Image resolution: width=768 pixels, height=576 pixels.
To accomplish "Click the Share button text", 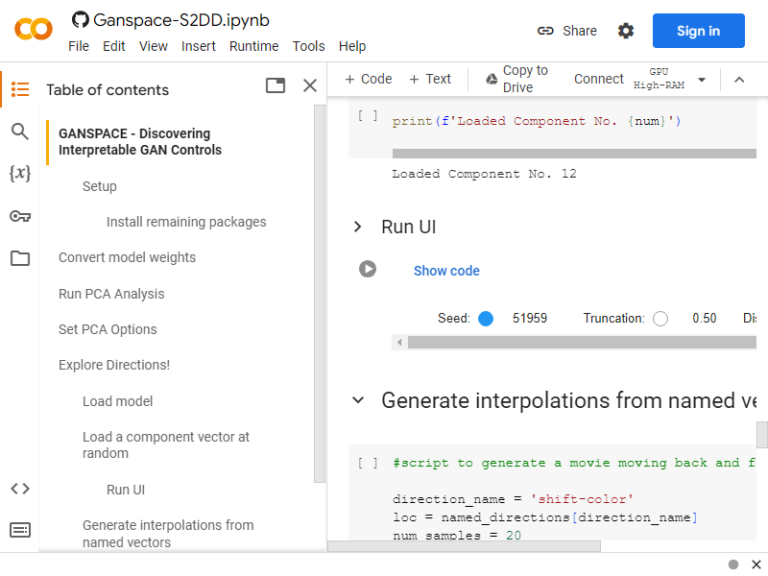I will pos(579,31).
